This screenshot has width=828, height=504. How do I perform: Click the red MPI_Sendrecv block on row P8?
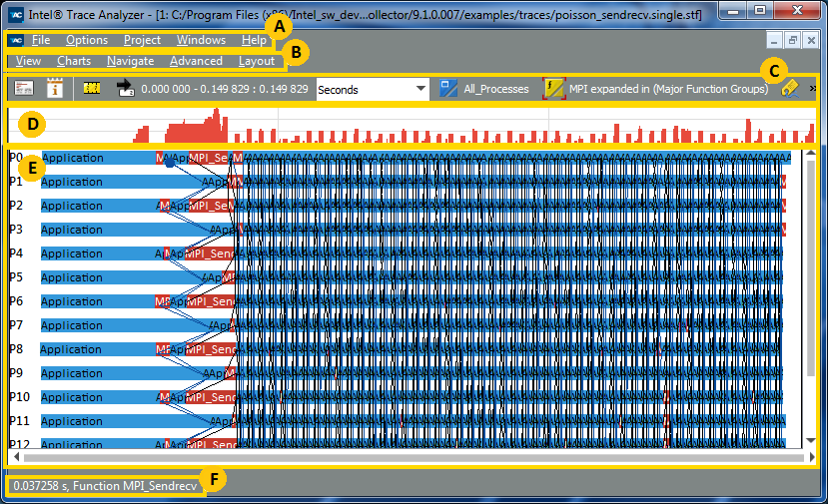[211, 349]
